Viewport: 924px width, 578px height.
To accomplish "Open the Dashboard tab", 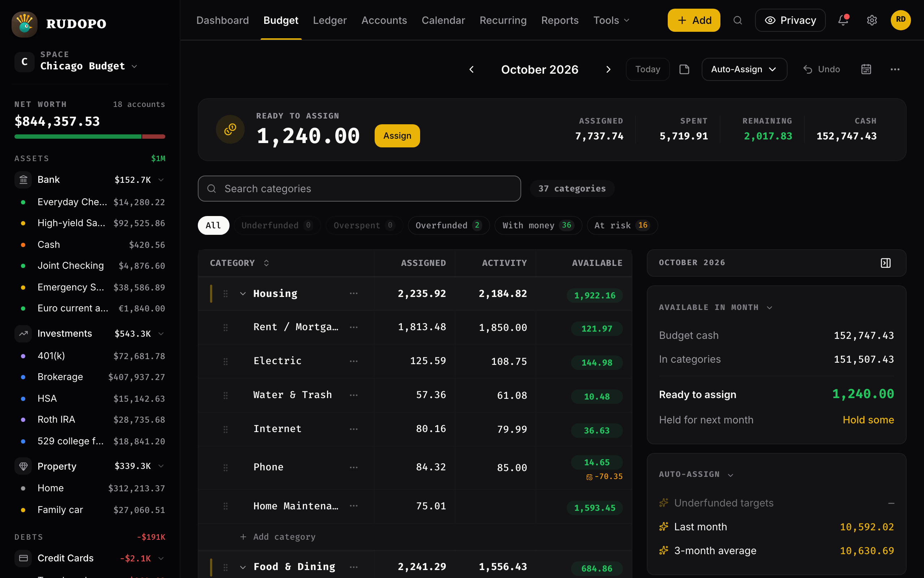I will point(222,20).
